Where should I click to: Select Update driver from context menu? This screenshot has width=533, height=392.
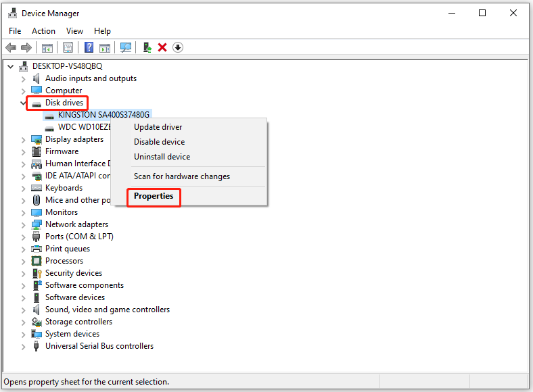point(158,127)
